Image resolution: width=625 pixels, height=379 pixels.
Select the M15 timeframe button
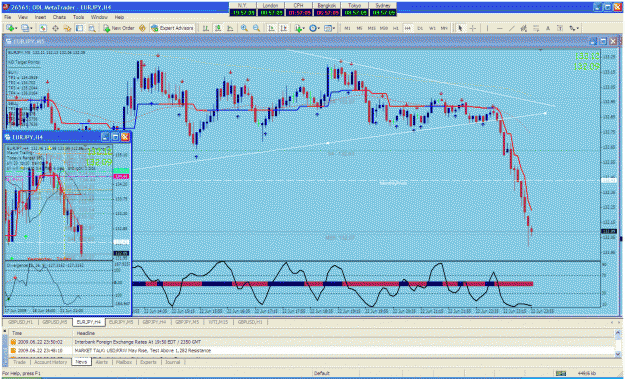tap(371, 28)
